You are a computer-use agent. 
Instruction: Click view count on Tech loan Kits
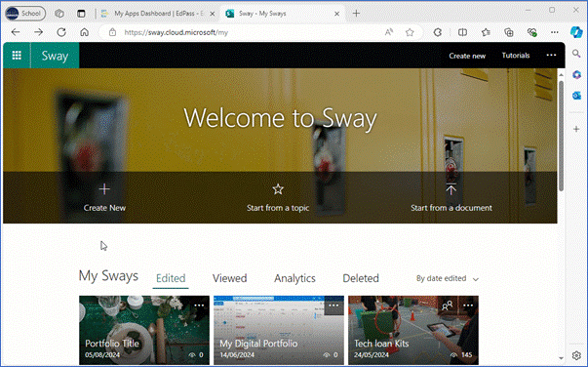tap(462, 354)
